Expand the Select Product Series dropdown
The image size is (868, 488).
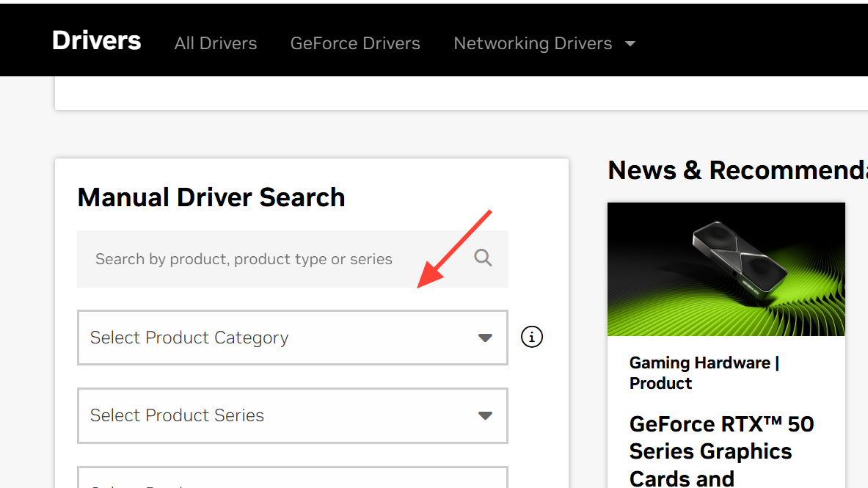coord(292,415)
